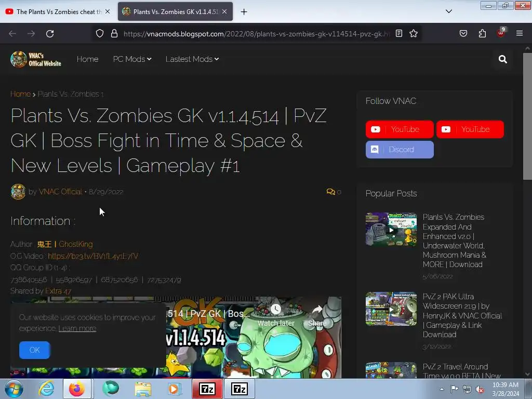Open the b23.tv OG Video link
This screenshot has height=399, width=532.
pyautogui.click(x=93, y=256)
